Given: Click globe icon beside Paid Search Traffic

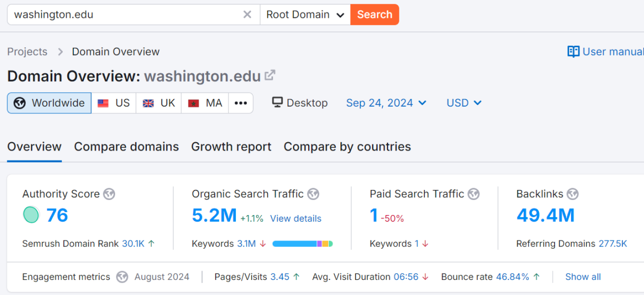Looking at the screenshot, I should 474,194.
